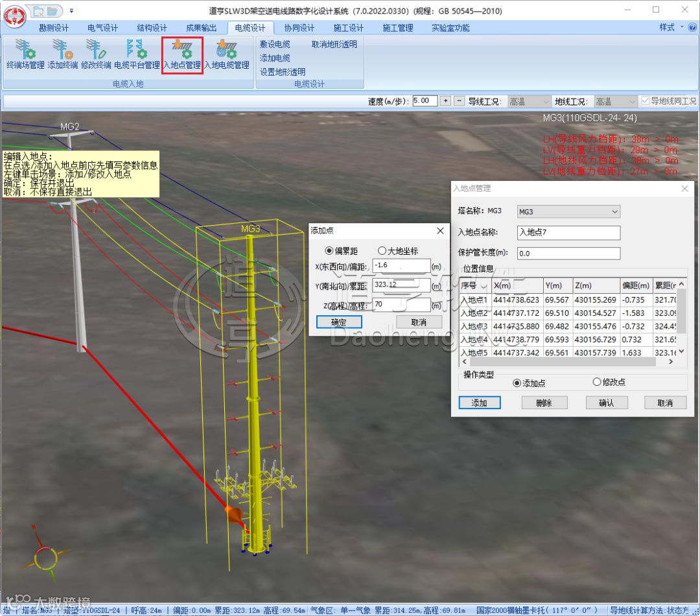This screenshot has height=616, width=700.
Task: Click the Z(高程) input field
Action: [401, 305]
